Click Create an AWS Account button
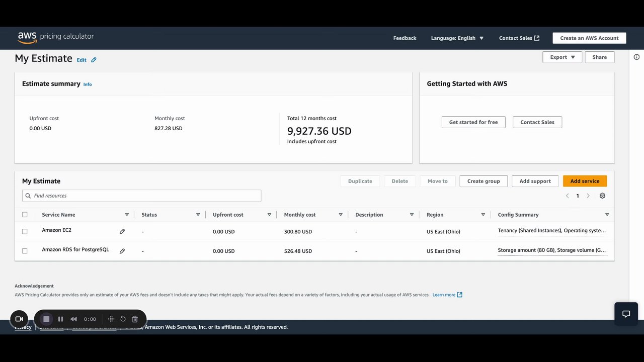644x362 pixels. [x=589, y=38]
